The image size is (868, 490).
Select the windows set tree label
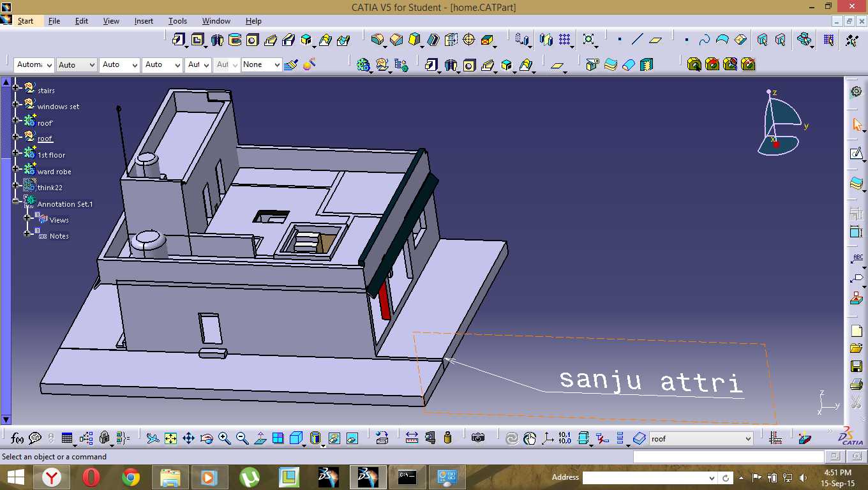pos(58,107)
